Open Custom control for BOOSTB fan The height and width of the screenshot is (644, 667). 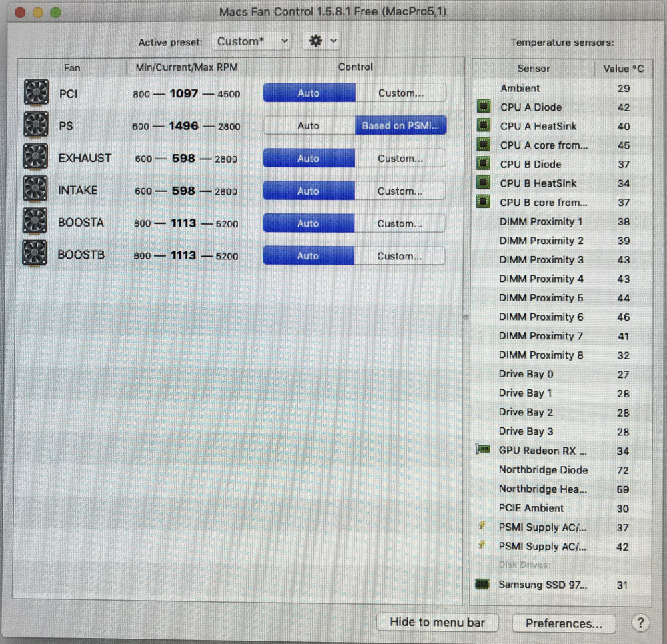coord(400,255)
